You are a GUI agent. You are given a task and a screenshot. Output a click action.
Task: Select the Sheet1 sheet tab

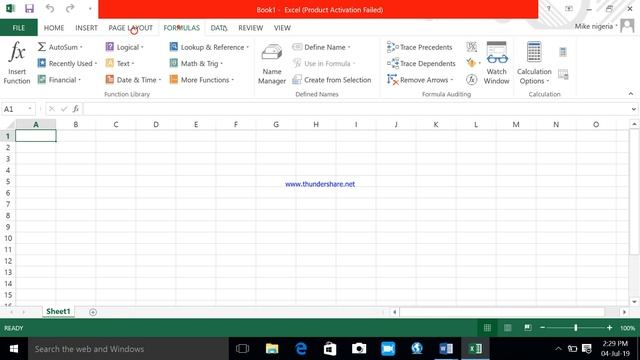pyautogui.click(x=58, y=311)
